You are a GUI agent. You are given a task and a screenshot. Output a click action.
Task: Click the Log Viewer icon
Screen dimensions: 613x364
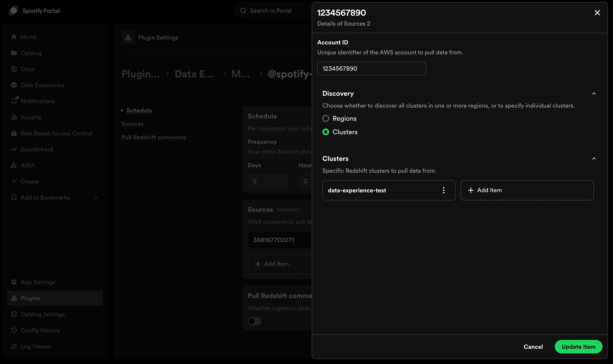pyautogui.click(x=14, y=346)
